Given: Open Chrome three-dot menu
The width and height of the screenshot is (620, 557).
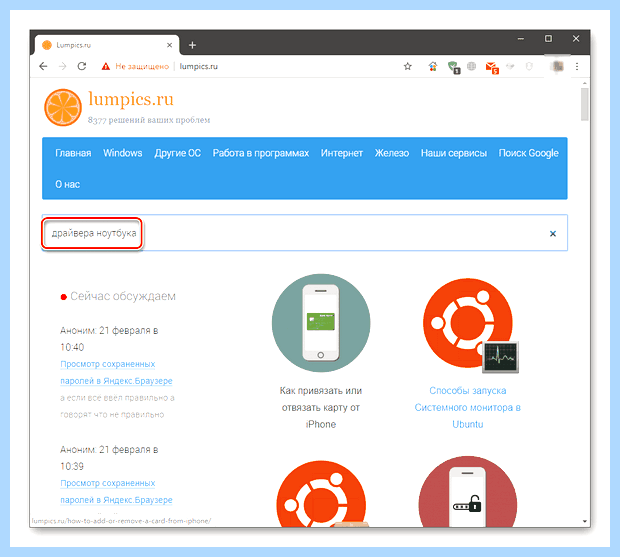Looking at the screenshot, I should point(577,66).
